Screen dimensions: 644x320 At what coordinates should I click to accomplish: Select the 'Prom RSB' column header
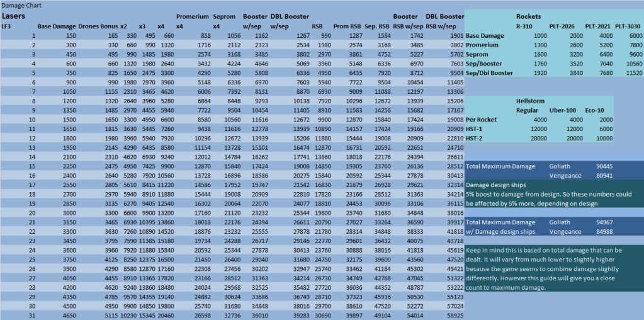[347, 26]
